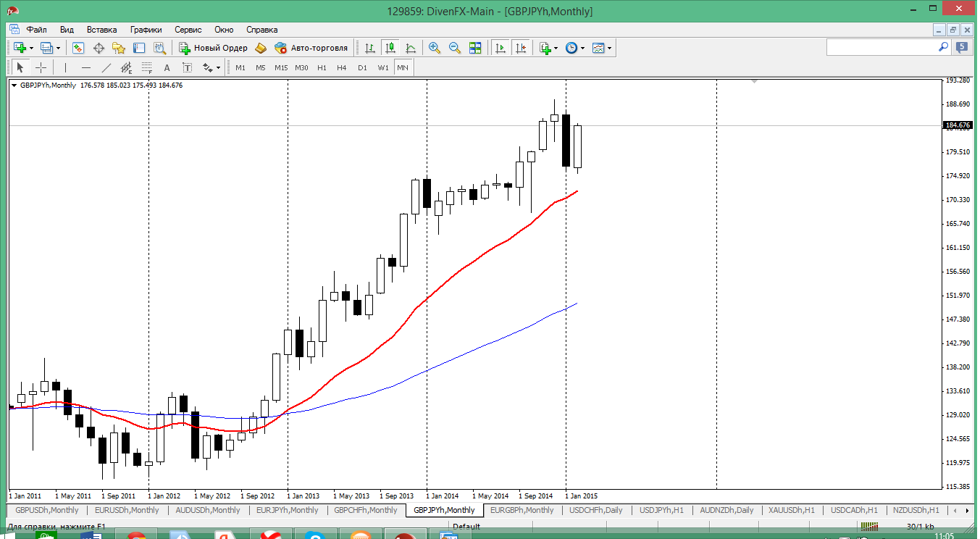Select the MN monthly timeframe

coord(403,67)
